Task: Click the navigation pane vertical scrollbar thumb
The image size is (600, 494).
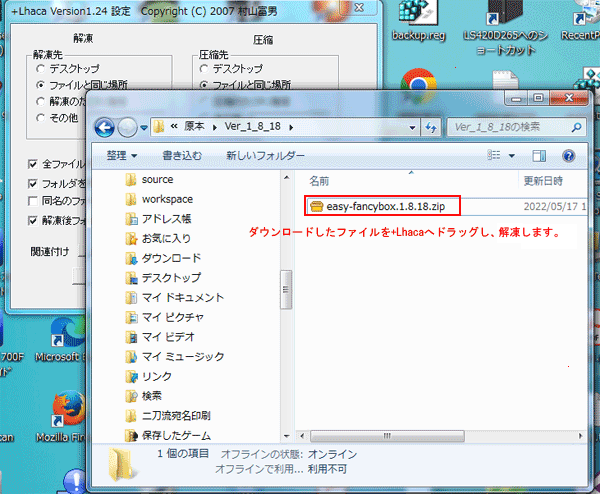Action: click(286, 289)
